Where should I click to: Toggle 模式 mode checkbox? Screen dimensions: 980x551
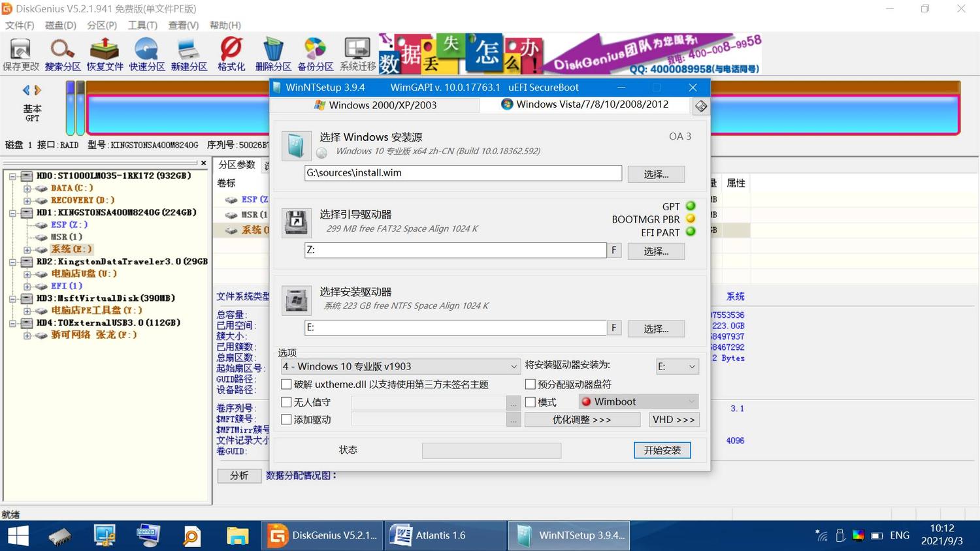coord(531,401)
